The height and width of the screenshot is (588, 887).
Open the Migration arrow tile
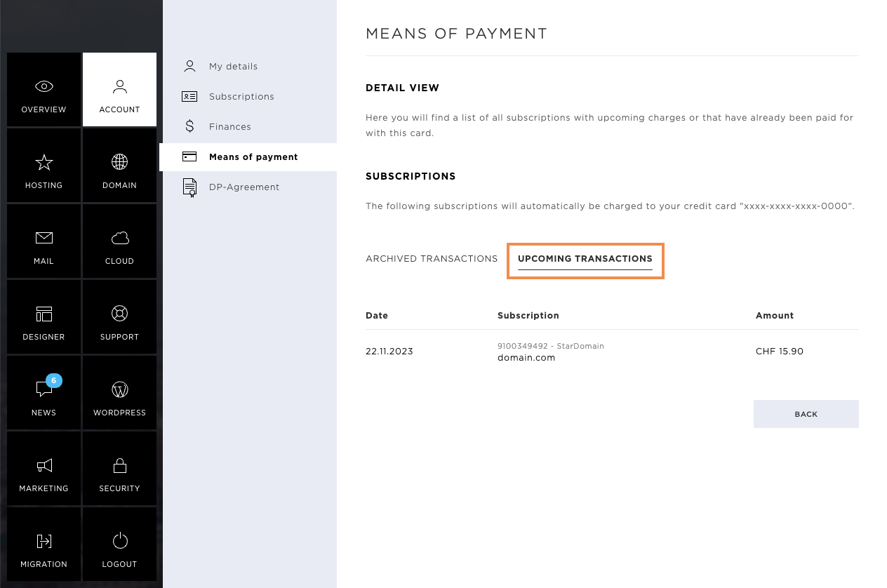[44, 544]
